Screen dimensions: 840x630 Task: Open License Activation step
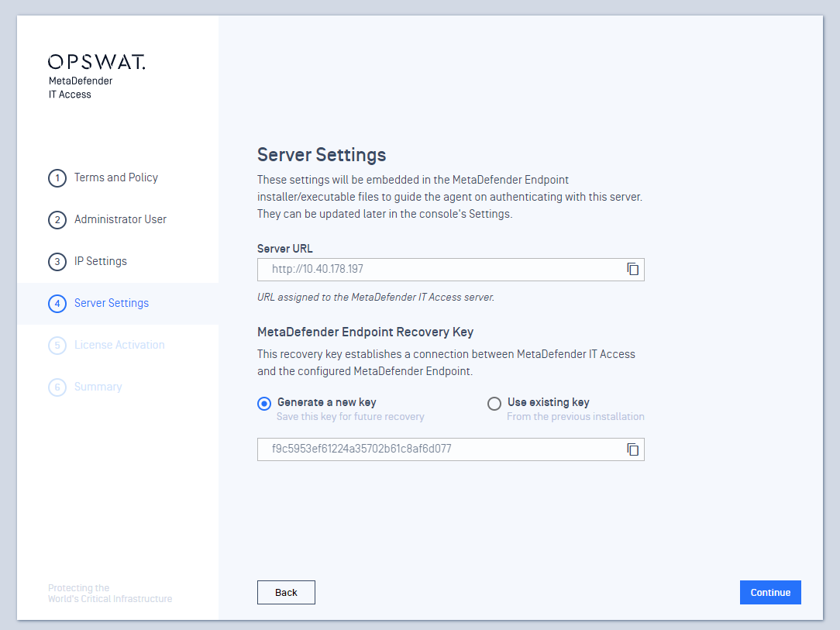pos(119,345)
